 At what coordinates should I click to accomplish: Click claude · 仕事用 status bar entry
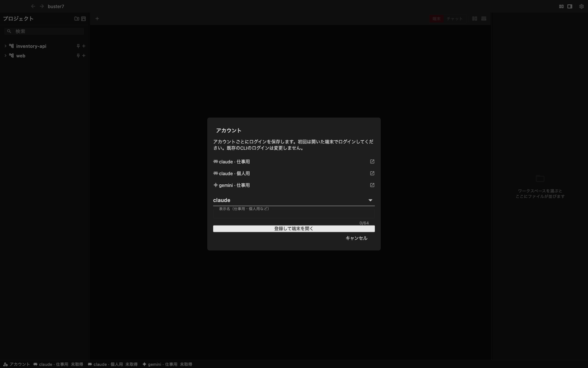58,364
